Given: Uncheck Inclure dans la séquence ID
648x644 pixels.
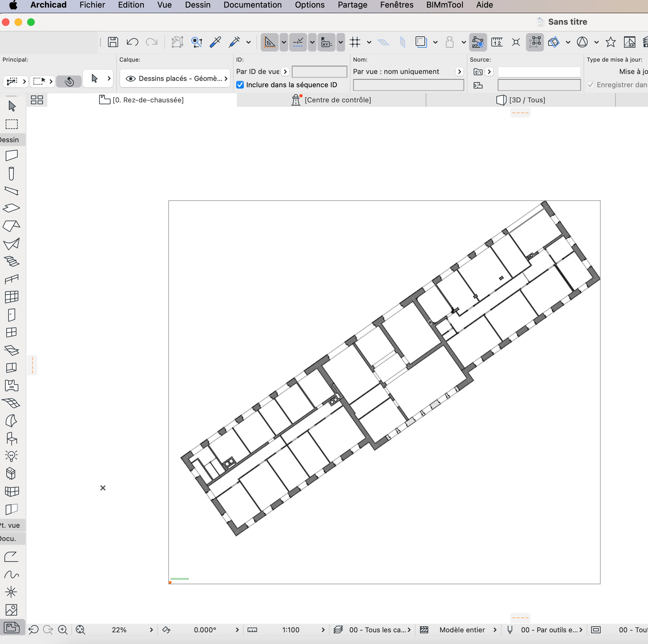Looking at the screenshot, I should click(x=240, y=85).
